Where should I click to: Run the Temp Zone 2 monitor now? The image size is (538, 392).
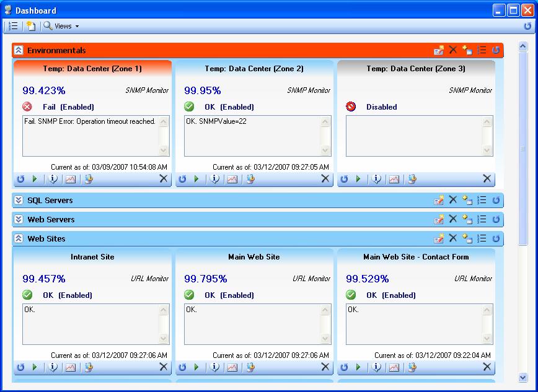(196, 179)
